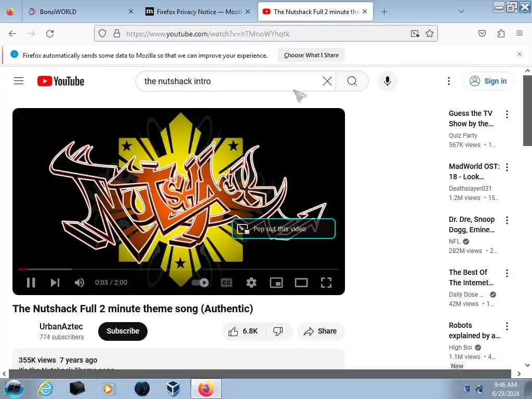
Task: Show the taskbar clock and date
Action: coord(506,389)
